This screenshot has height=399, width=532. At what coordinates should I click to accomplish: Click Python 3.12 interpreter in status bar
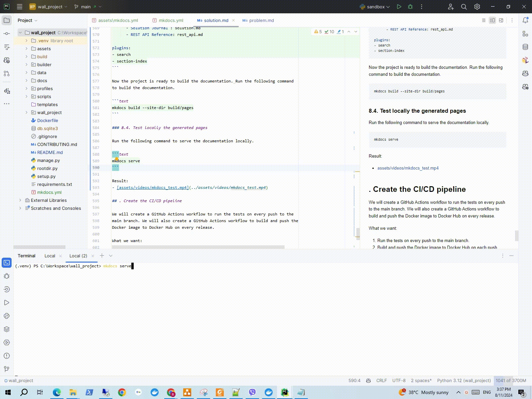464,380
